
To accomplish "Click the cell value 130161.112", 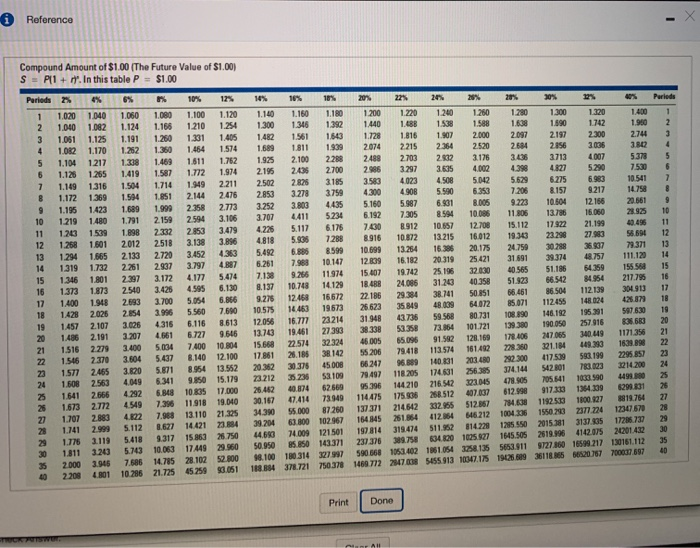I will (x=628, y=441).
